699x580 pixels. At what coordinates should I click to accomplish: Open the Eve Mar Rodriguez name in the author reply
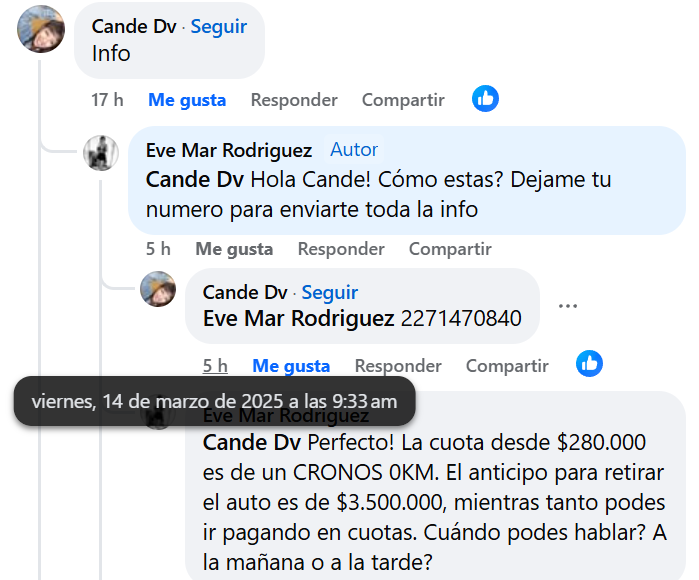coord(229,150)
